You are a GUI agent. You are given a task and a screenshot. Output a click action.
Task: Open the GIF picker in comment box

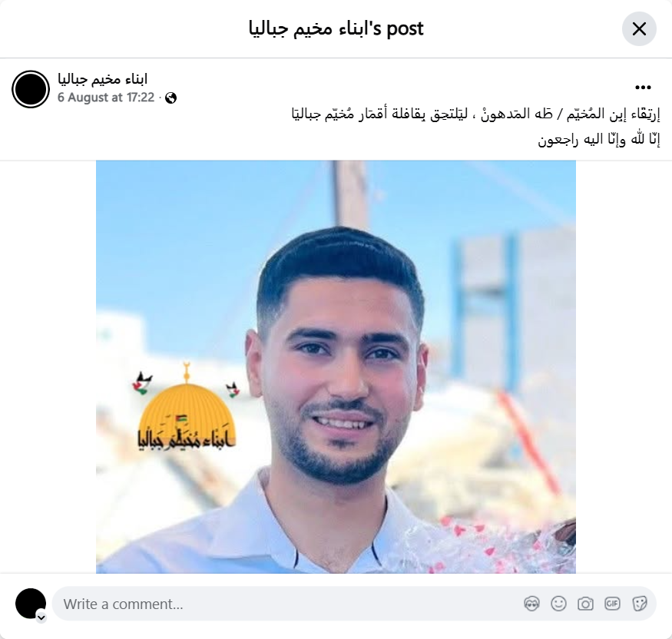coord(612,604)
